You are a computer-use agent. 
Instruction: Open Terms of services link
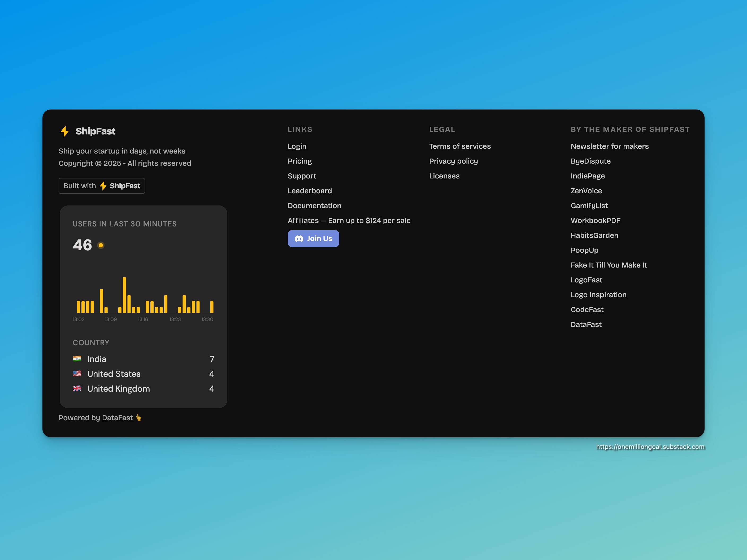click(x=460, y=146)
